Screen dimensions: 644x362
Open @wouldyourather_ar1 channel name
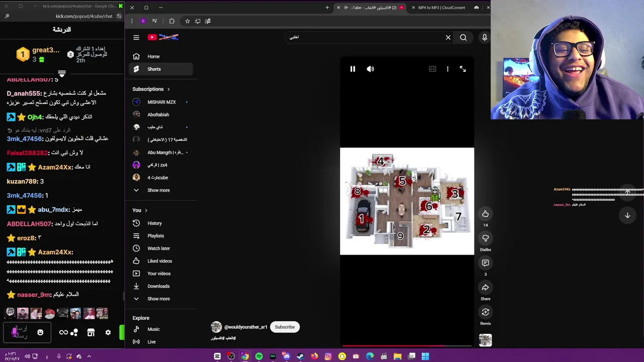tap(246, 327)
